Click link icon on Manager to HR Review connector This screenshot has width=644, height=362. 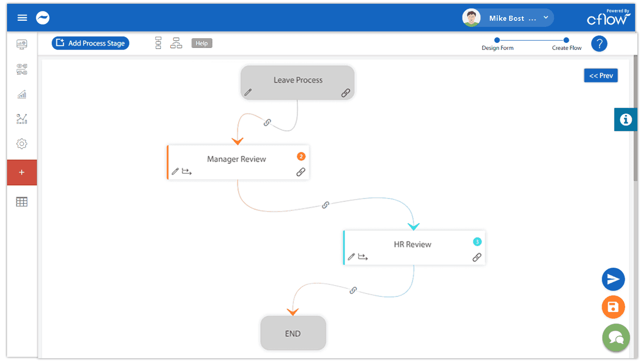(x=325, y=205)
